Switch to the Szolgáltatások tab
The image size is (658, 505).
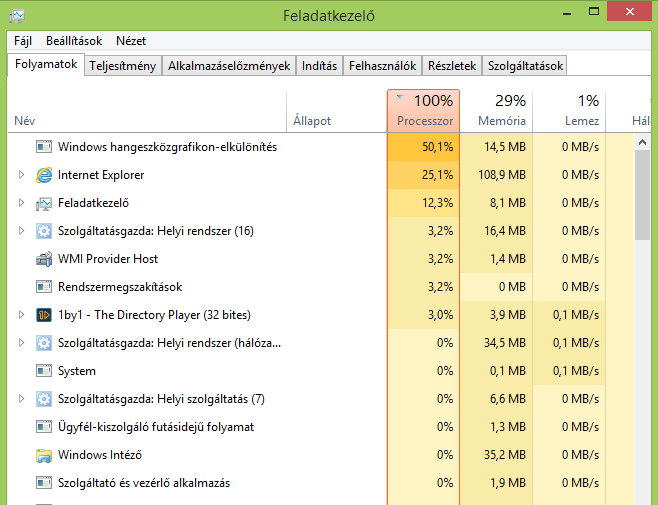pos(525,66)
